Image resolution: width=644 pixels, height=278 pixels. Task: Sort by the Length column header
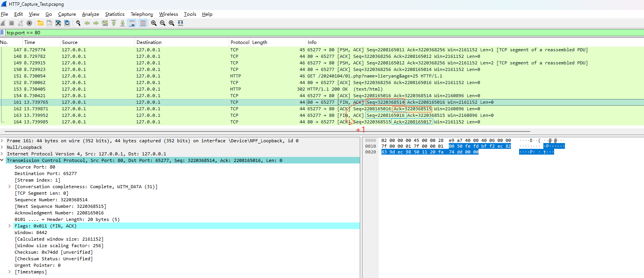pyautogui.click(x=278, y=42)
